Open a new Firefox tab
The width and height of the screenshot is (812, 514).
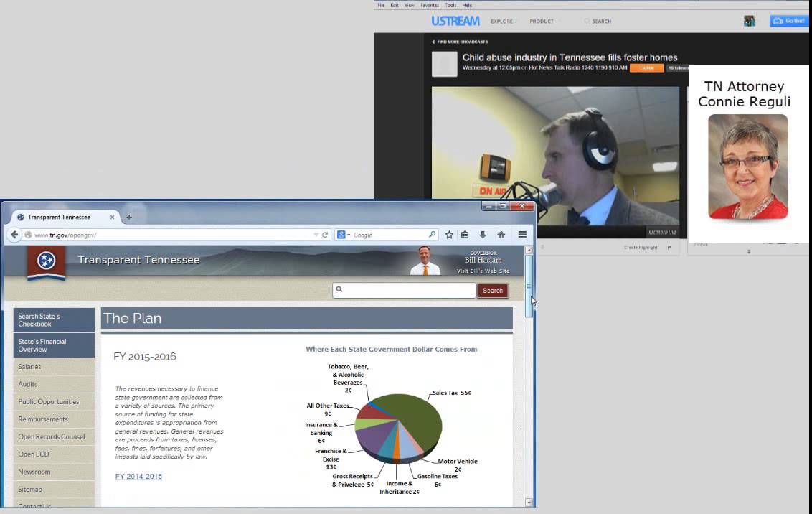[x=129, y=217]
